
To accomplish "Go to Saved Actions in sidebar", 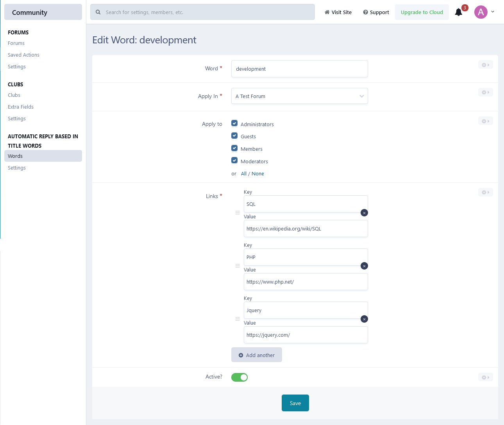I will (23, 55).
